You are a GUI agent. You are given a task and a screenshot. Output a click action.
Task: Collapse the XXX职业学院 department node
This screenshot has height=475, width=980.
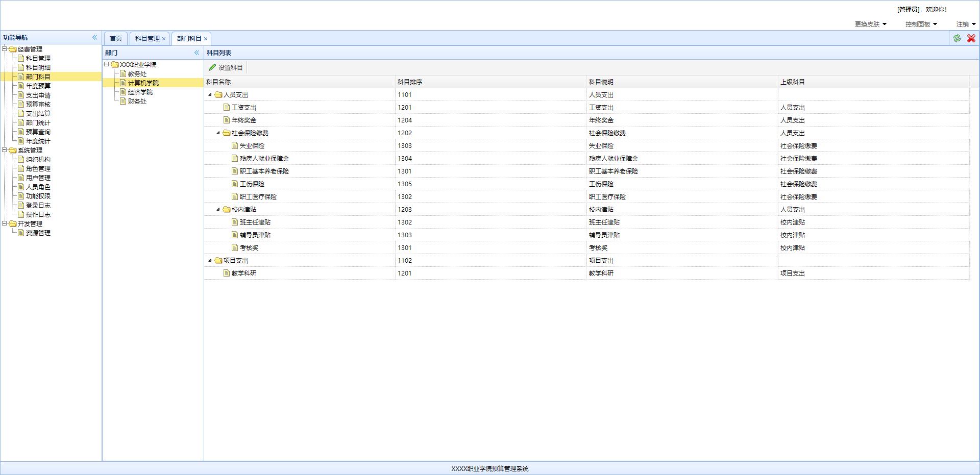click(x=107, y=64)
